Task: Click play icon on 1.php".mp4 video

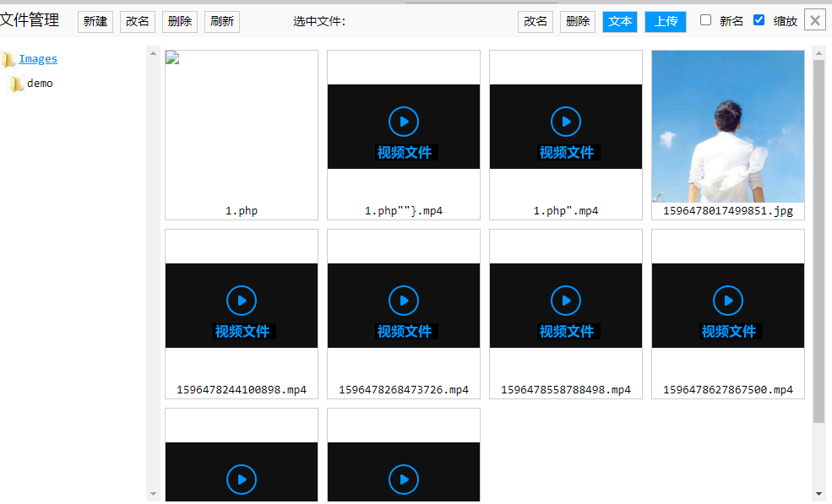Action: 566,122
